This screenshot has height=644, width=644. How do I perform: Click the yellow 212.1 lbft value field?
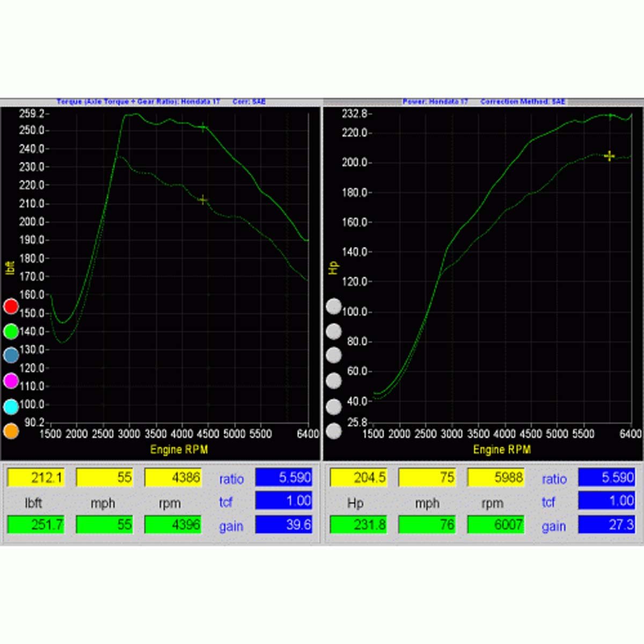pos(36,477)
